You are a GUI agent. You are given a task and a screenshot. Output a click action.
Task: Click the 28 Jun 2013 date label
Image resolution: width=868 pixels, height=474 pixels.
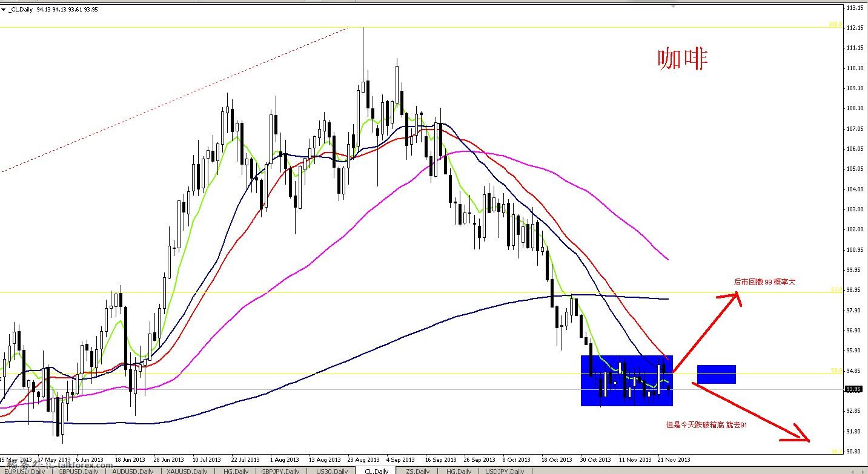[x=168, y=459]
